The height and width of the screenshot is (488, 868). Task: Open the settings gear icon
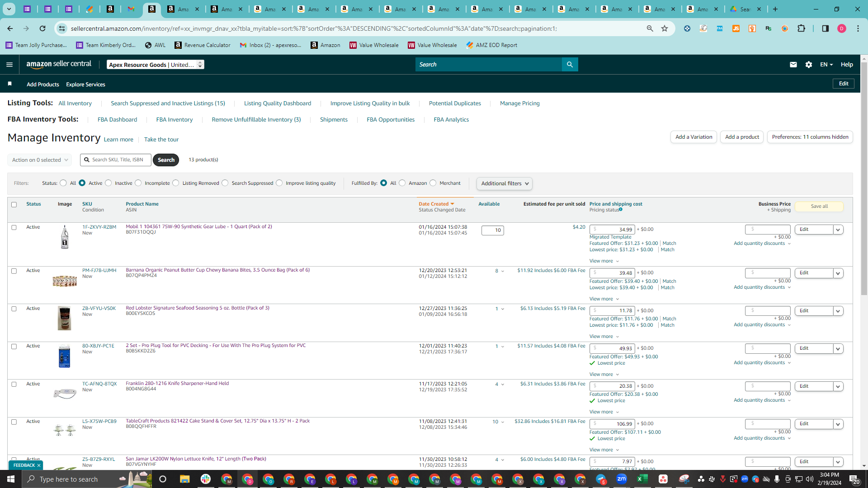pyautogui.click(x=809, y=65)
